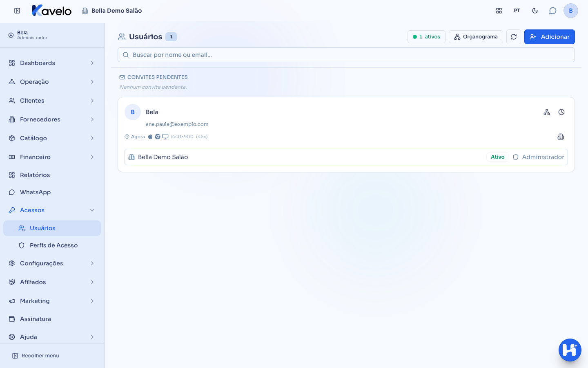This screenshot has width=588, height=368.
Task: Open the Bella Demo Salão membership row
Action: (x=346, y=157)
